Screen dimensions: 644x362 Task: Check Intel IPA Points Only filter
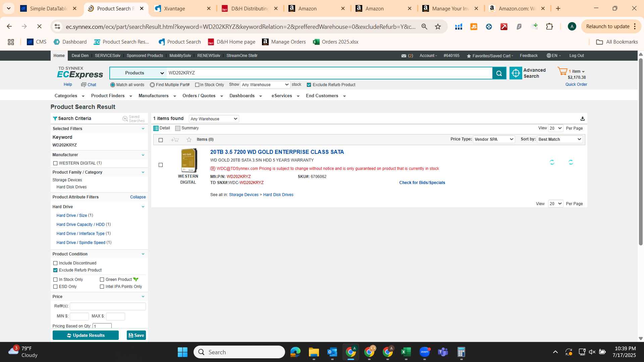(102, 287)
